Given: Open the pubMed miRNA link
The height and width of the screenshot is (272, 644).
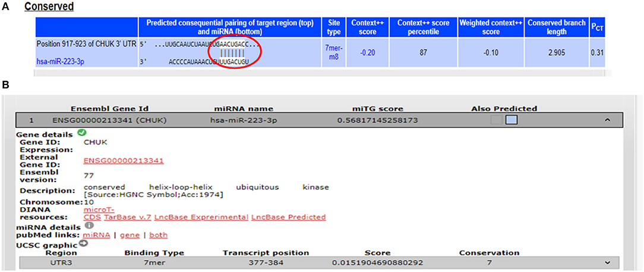Looking at the screenshot, I should (x=96, y=235).
